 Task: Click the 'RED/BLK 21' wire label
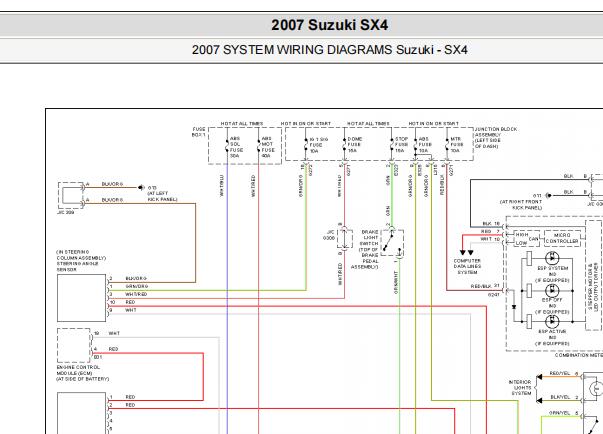pyautogui.click(x=485, y=286)
